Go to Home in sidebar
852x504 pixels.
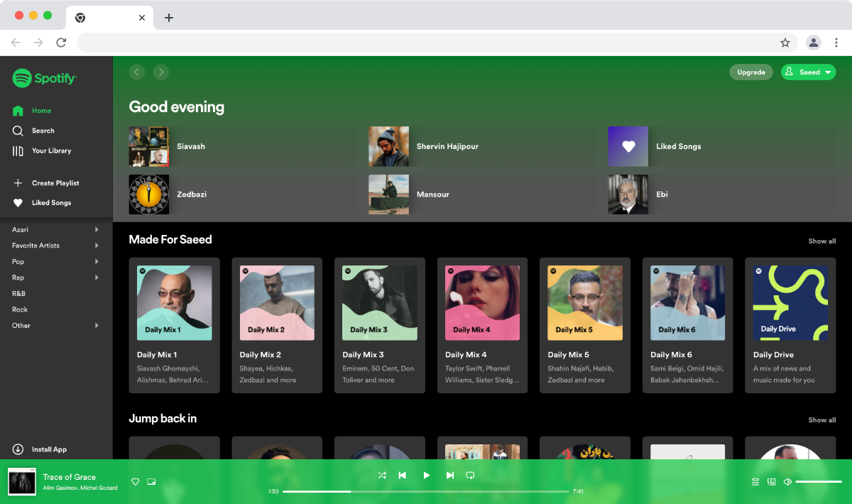click(x=32, y=111)
